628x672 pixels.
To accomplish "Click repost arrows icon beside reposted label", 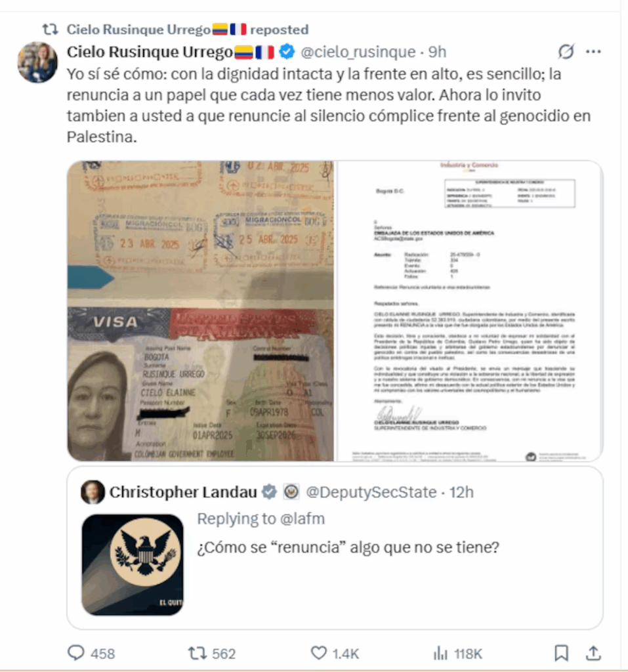I will 50,29.
